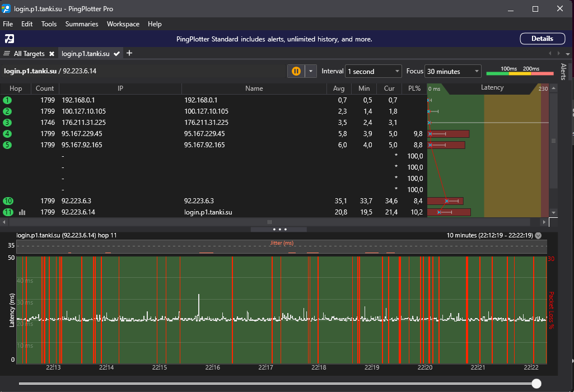
Task: Click the timeline slider handle at bottom
Action: [x=536, y=384]
